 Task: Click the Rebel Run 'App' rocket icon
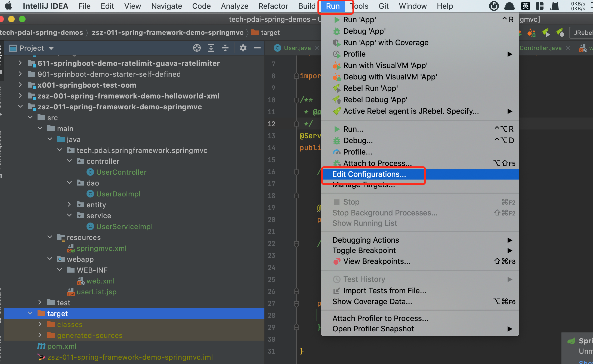click(337, 88)
